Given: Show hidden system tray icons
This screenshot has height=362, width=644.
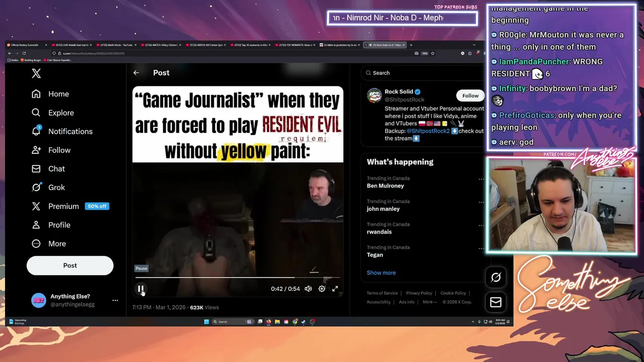Looking at the screenshot, I should (473, 322).
